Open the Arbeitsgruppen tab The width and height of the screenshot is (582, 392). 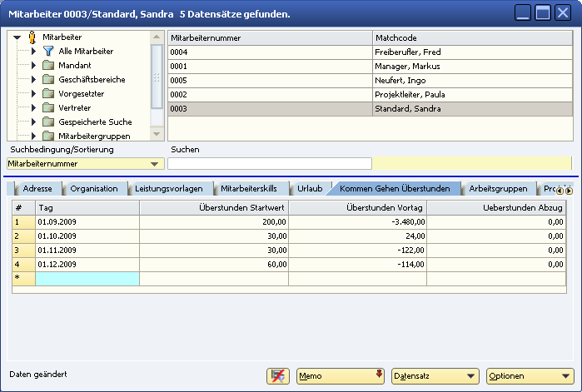pyautogui.click(x=497, y=189)
